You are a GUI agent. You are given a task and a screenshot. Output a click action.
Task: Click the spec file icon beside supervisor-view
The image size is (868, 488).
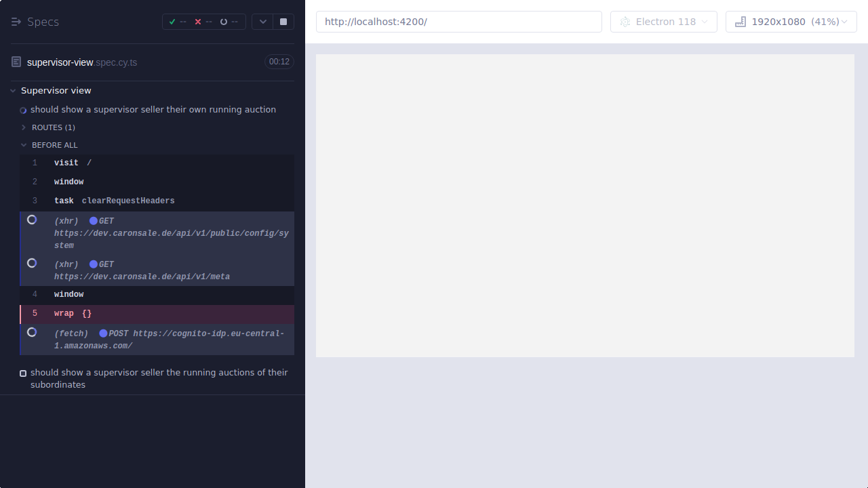[x=16, y=62]
